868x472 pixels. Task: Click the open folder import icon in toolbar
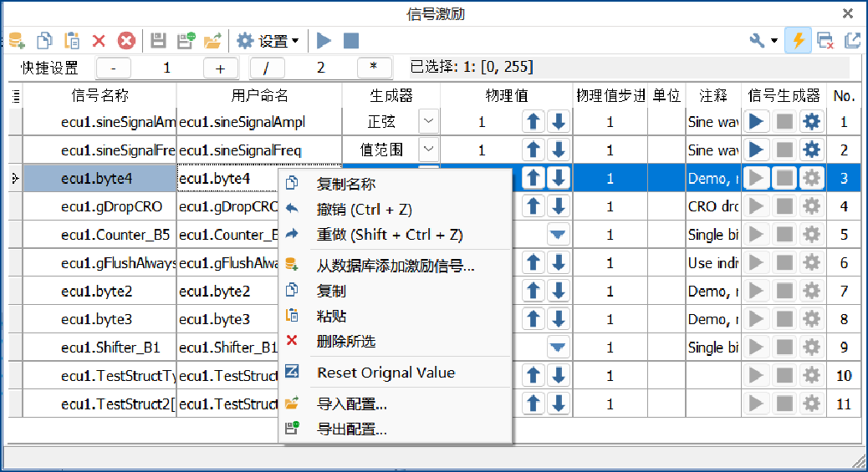[x=212, y=40]
